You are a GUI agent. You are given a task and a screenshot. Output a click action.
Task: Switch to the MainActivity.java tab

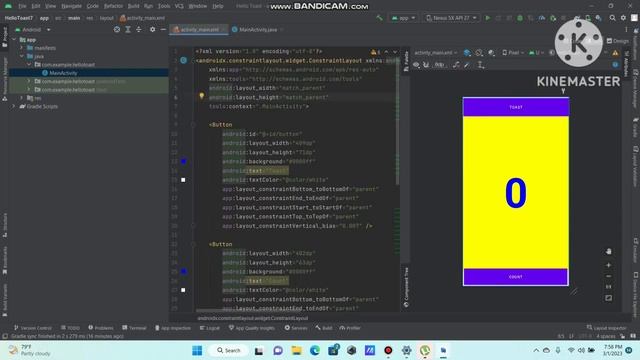point(258,29)
